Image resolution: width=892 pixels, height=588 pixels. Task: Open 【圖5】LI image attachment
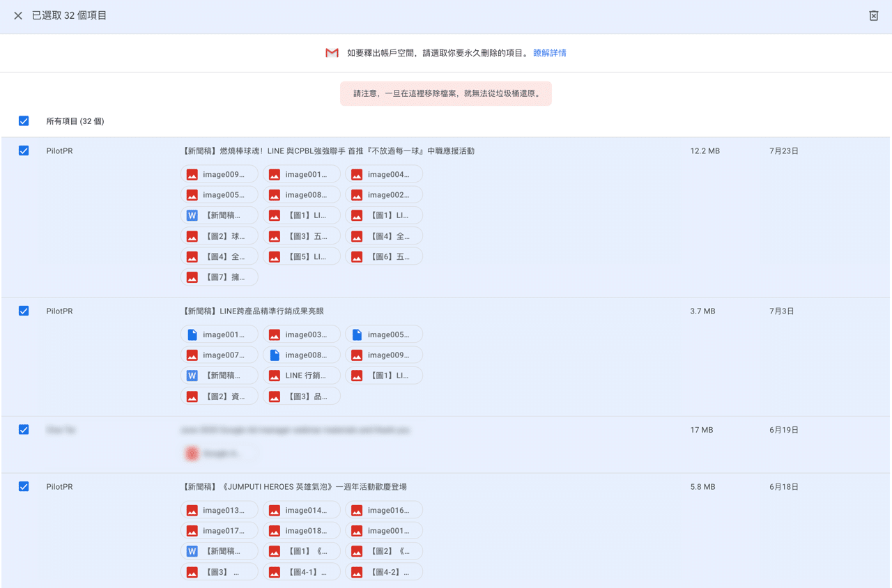coord(302,256)
